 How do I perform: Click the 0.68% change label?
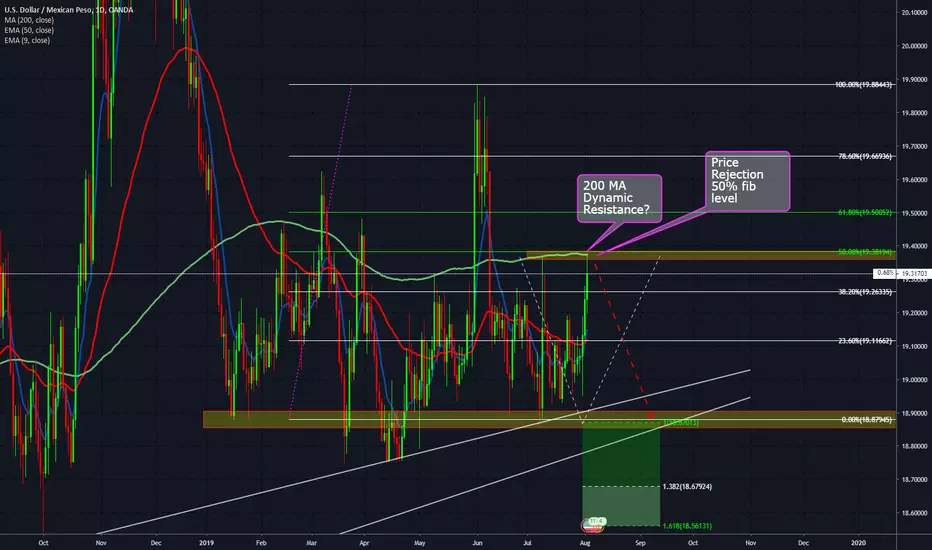tap(885, 273)
